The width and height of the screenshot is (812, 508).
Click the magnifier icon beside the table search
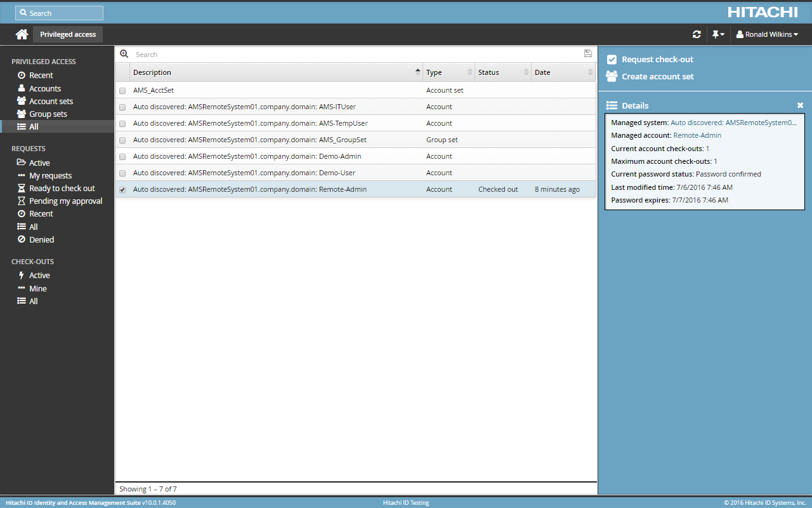[124, 53]
